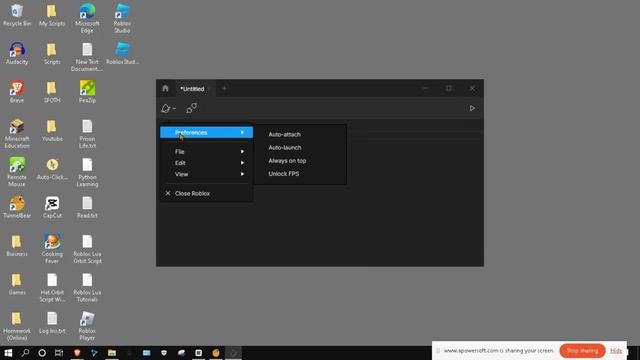Select the Recycle Bin desktop icon
640x360 pixels.
tap(17, 15)
